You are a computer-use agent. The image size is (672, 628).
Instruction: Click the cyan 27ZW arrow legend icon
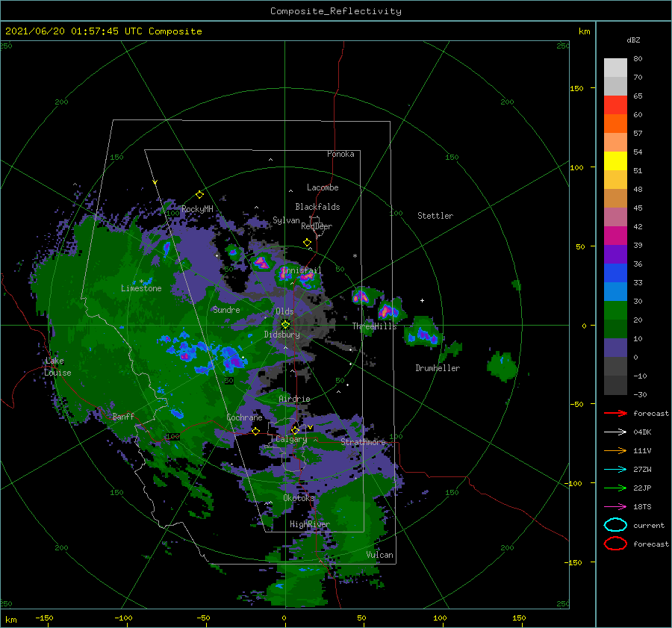[615, 469]
